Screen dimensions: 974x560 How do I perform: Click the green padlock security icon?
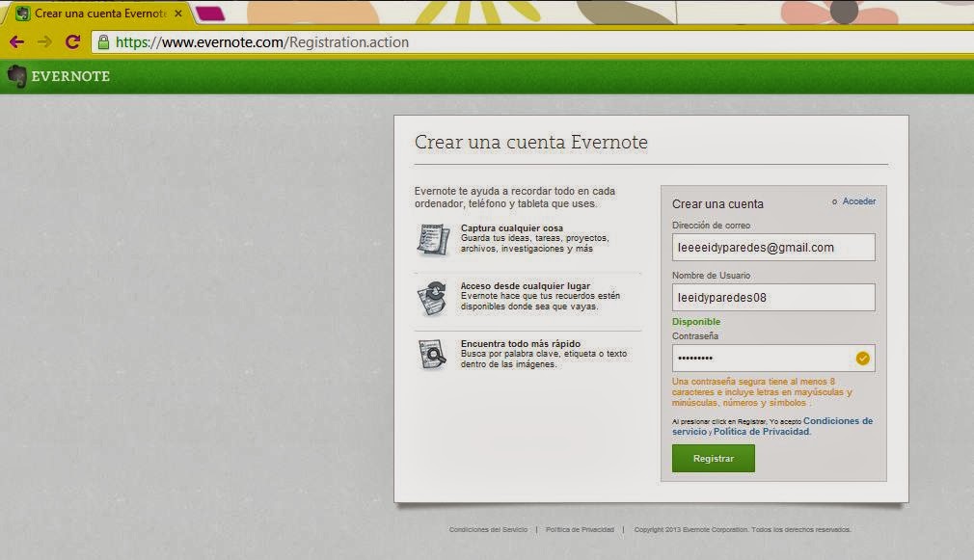tap(104, 42)
